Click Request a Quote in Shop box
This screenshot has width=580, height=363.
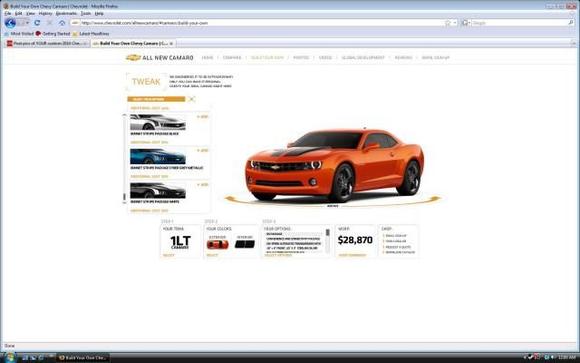click(x=398, y=247)
